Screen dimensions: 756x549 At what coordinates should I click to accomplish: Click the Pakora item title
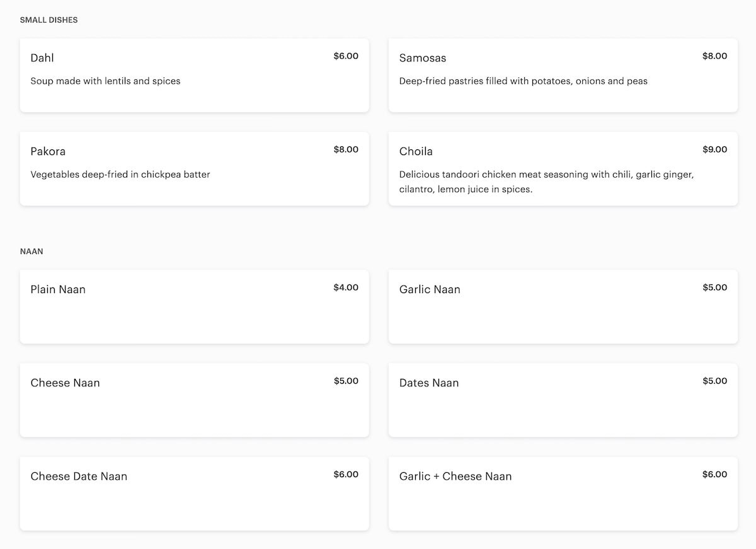tap(48, 151)
